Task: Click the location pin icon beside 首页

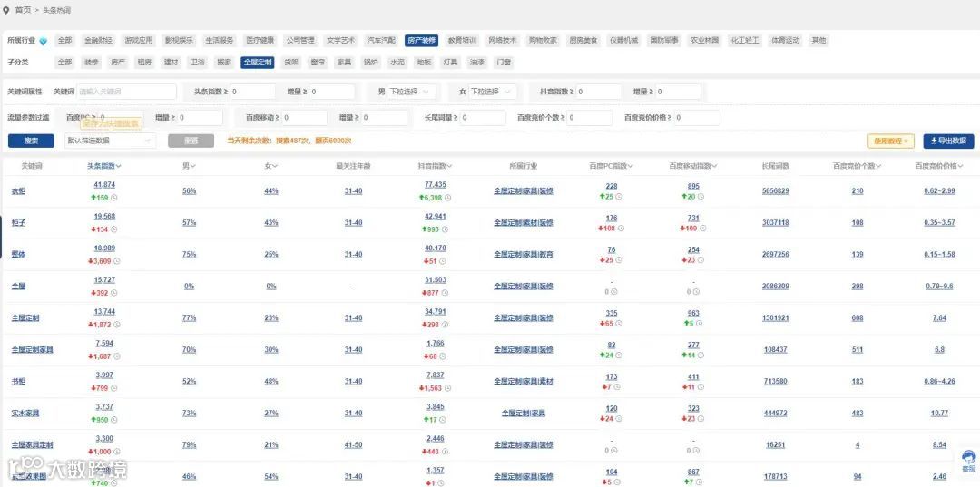Action: pos(6,10)
